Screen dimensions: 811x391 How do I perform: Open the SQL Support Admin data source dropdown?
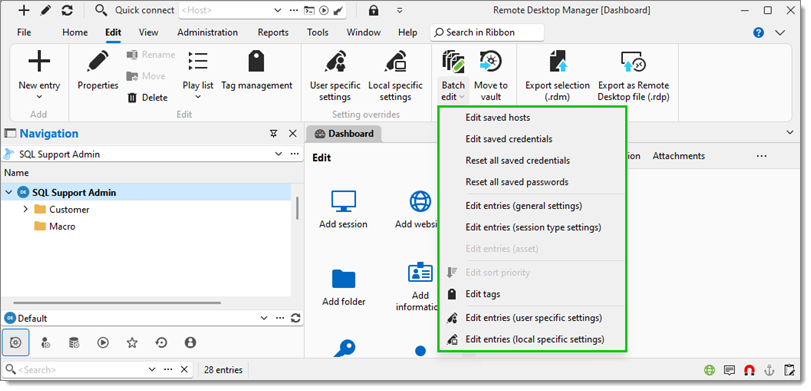coord(278,154)
